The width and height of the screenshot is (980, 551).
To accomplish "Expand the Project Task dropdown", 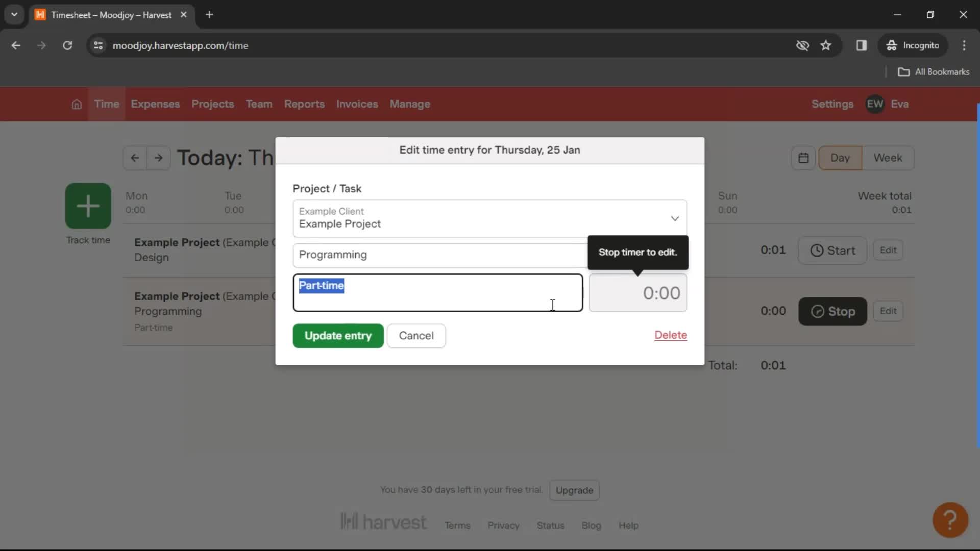I will 675,218.
